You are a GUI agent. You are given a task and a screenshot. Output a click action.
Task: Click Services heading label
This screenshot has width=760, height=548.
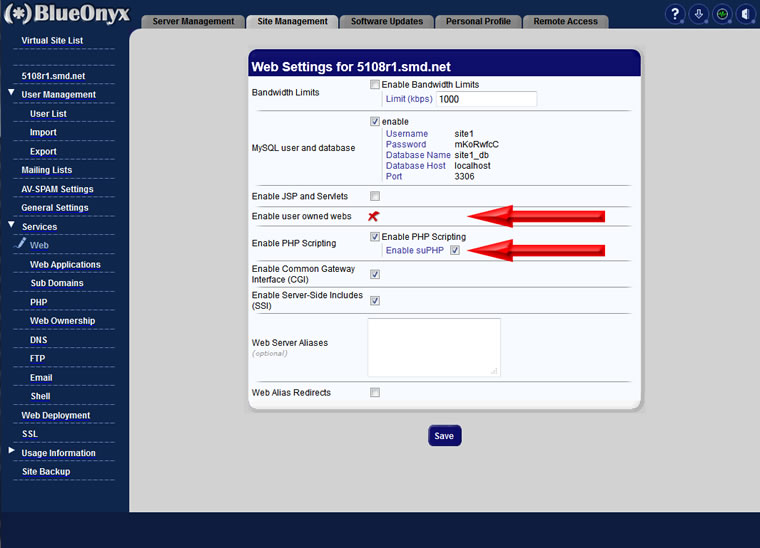click(40, 227)
